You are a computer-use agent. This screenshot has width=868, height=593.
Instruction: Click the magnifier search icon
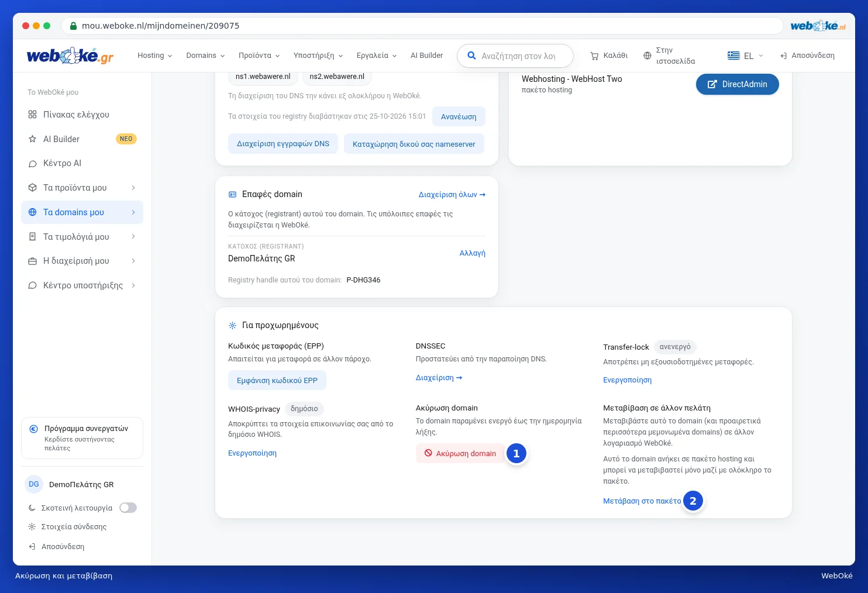pos(471,56)
